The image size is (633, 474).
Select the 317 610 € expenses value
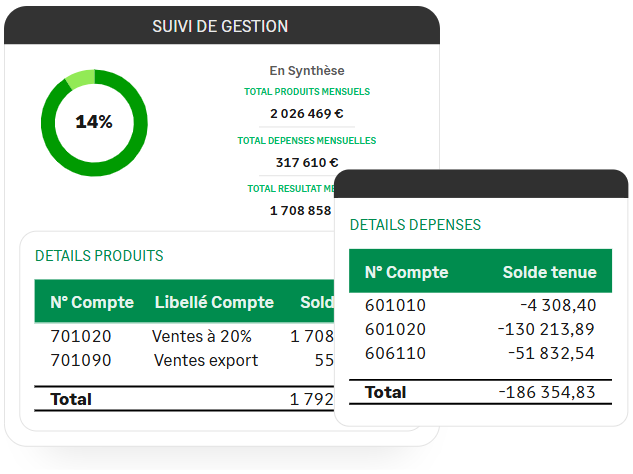click(307, 162)
